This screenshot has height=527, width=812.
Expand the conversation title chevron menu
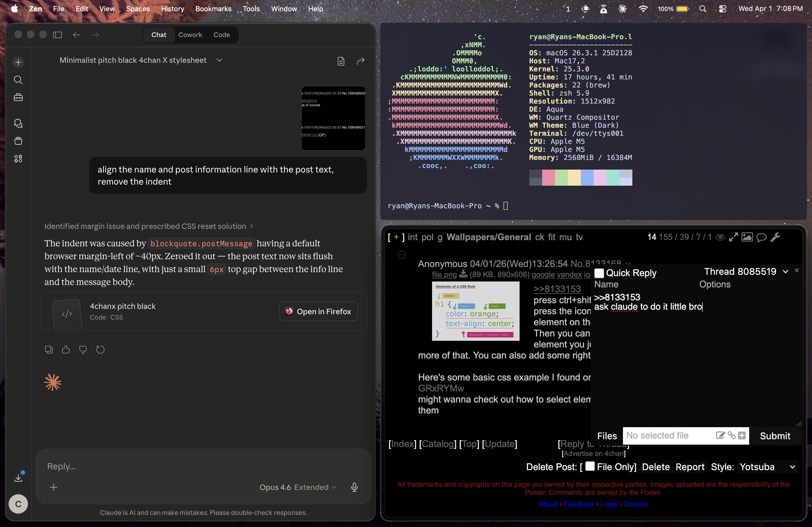[219, 60]
